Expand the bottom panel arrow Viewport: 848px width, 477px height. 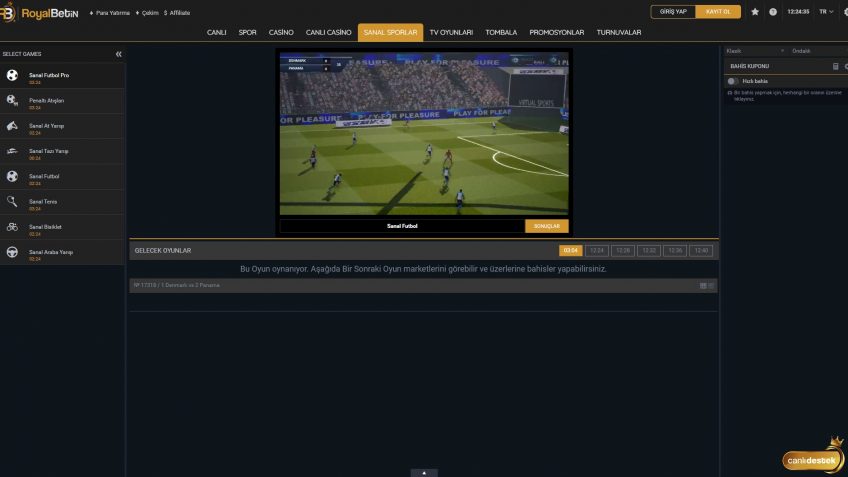point(424,473)
